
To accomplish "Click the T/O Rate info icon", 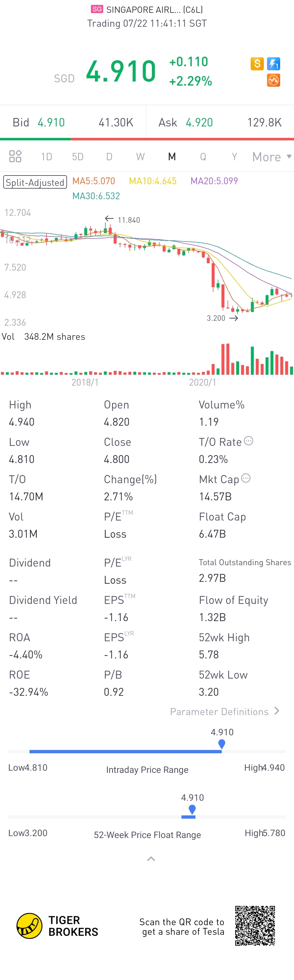I will (x=249, y=441).
